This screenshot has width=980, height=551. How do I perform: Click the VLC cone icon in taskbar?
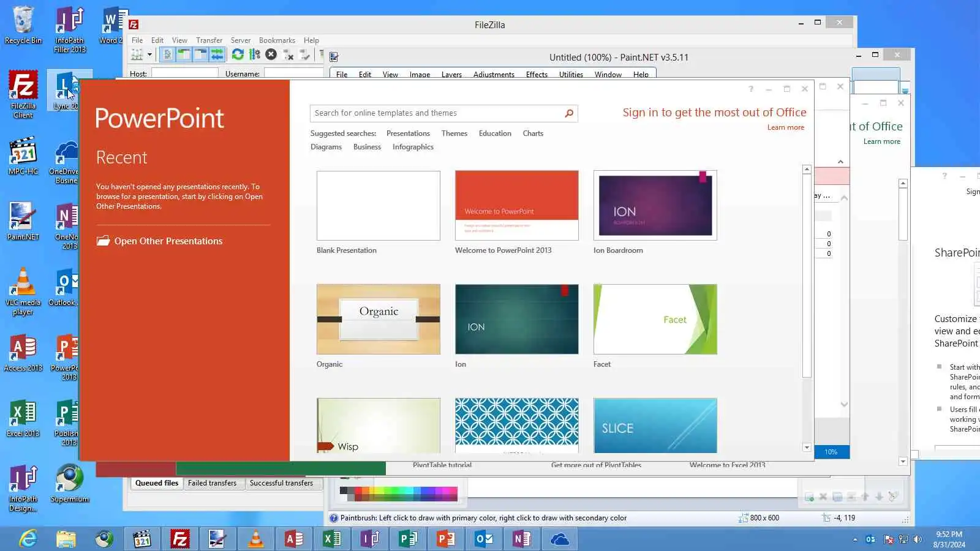256,539
